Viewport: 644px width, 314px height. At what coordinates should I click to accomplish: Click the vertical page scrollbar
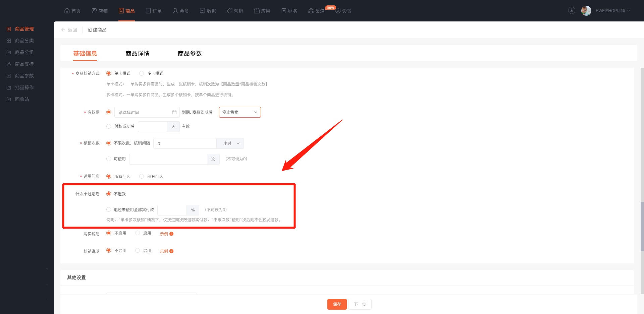642,226
